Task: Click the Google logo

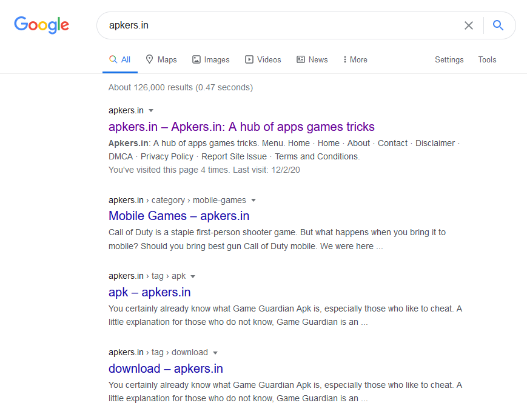Action: 42,25
